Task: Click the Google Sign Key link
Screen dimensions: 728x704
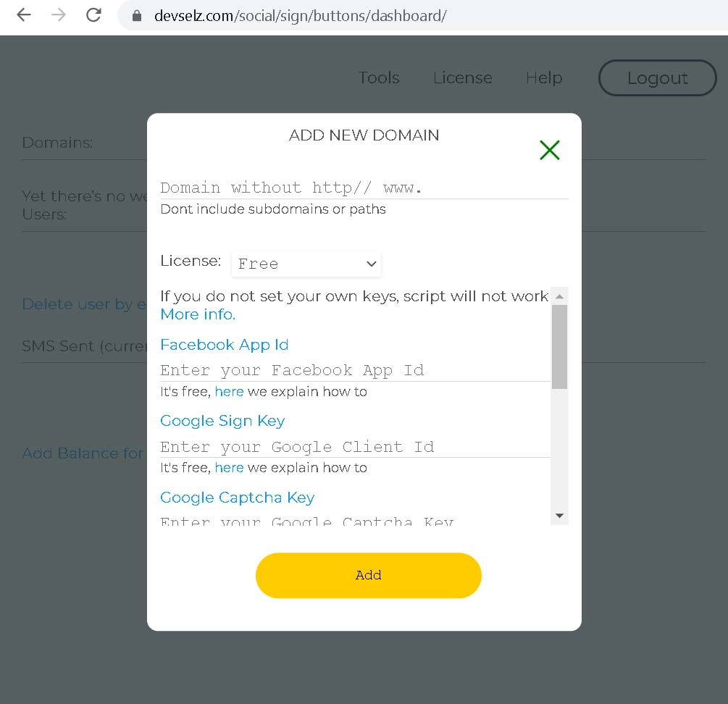Action: (222, 421)
